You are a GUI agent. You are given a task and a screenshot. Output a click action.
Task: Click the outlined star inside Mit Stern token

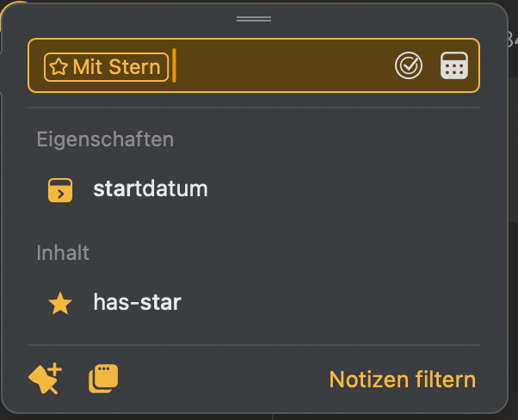59,66
